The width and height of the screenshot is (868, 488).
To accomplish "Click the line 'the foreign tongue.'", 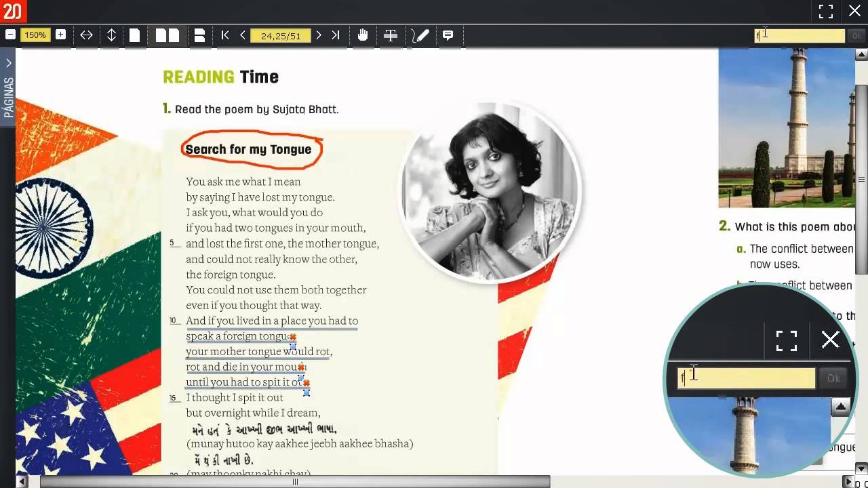I will pyautogui.click(x=231, y=274).
